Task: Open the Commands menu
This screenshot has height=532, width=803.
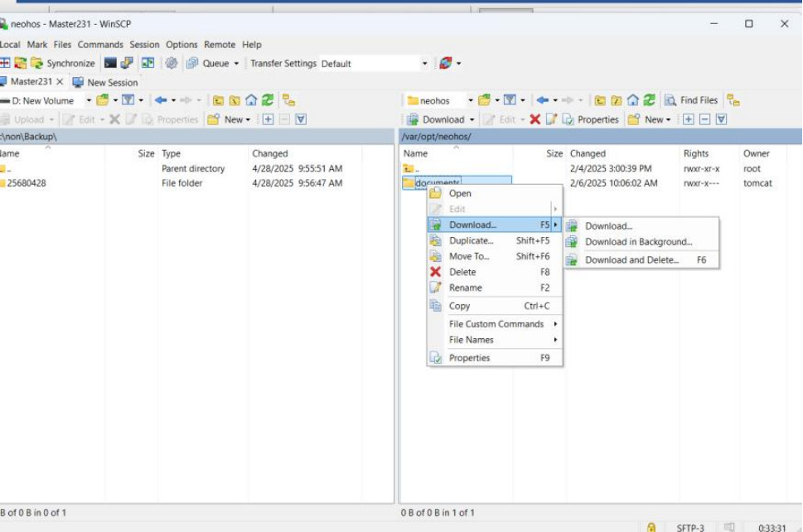Action: (x=100, y=45)
